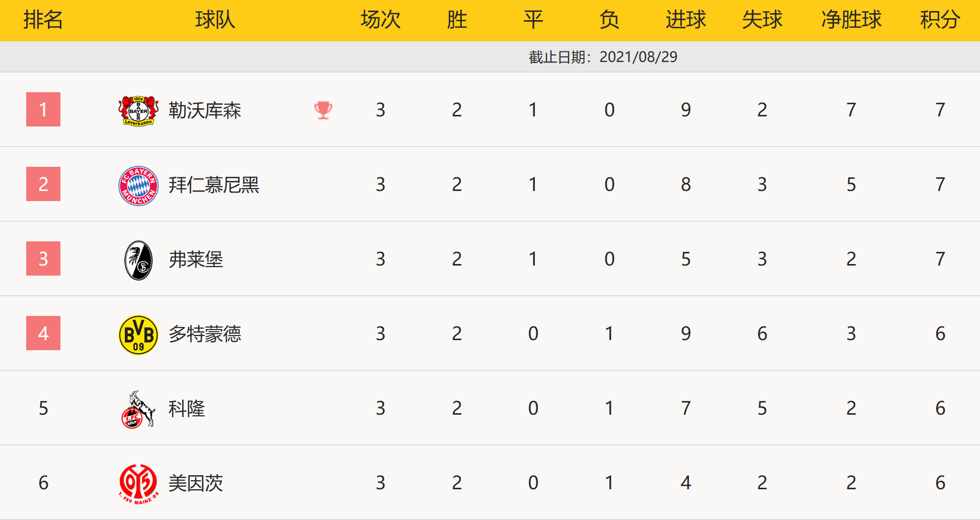Click the Borussia Dortmund BVB logo
Viewport: 980px width, 520px height.
tap(138, 334)
